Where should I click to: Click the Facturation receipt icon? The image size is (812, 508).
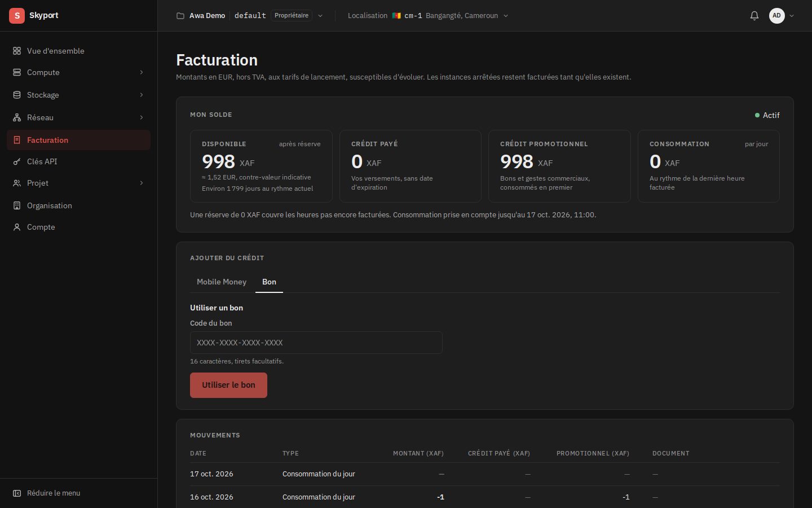pos(17,140)
